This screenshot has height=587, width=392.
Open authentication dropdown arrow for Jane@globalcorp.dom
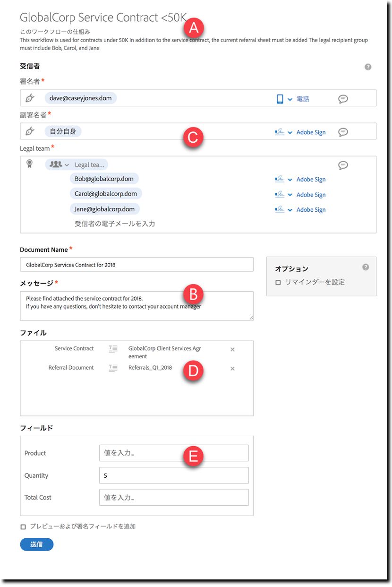(290, 210)
